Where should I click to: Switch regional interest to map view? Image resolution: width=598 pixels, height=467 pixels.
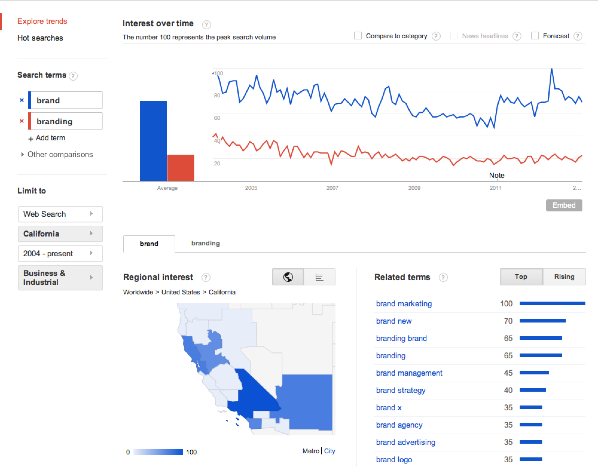(x=288, y=277)
